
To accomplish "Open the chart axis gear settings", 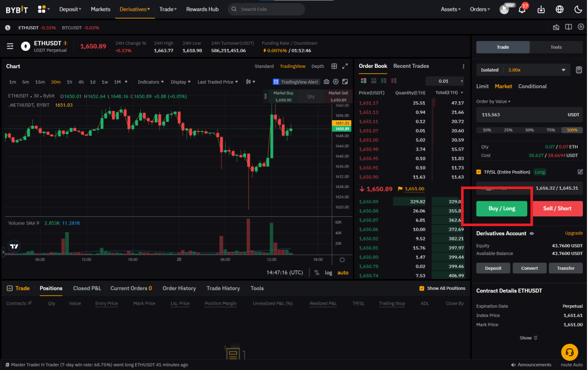I will tap(342, 260).
